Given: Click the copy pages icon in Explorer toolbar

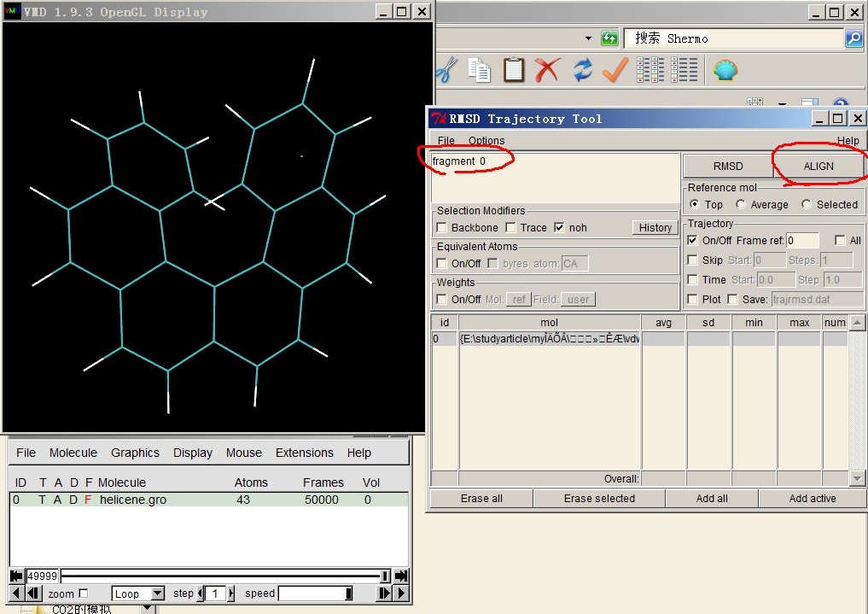Looking at the screenshot, I should pos(480,70).
